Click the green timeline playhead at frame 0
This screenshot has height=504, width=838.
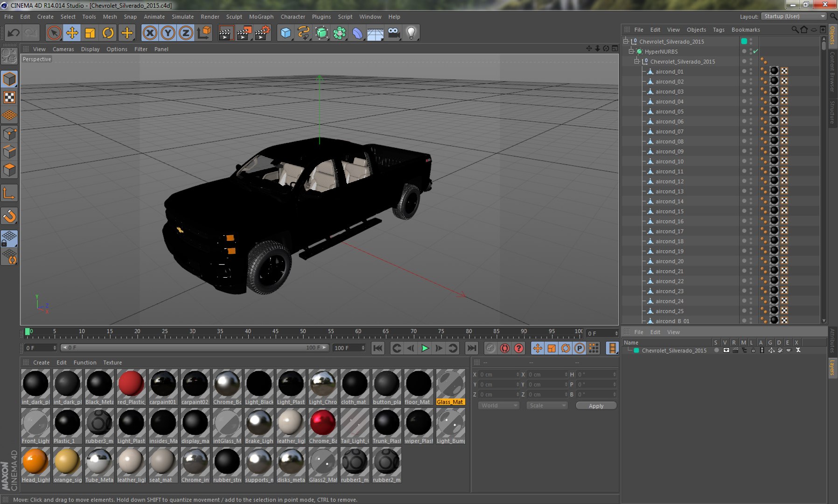click(x=28, y=332)
